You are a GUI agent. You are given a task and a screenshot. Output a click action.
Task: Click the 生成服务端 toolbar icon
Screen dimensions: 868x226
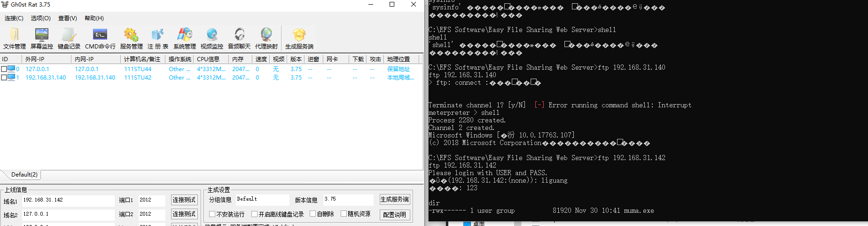[299, 39]
